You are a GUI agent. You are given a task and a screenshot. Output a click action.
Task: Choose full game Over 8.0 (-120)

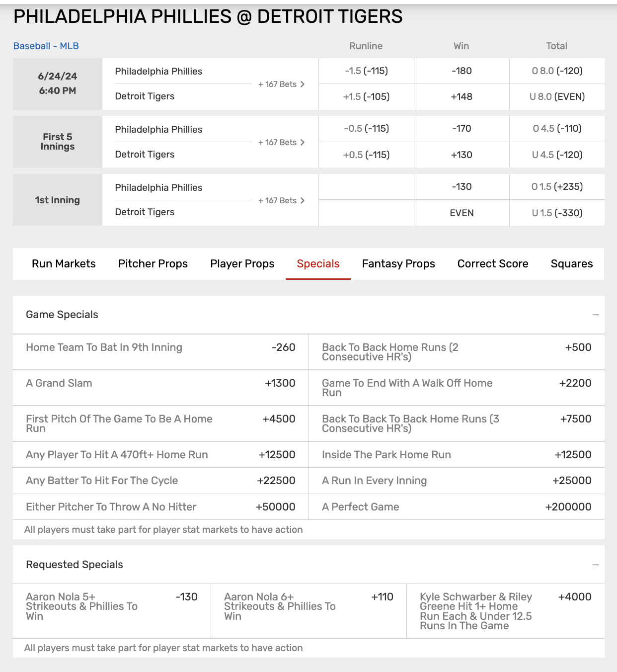pos(557,71)
